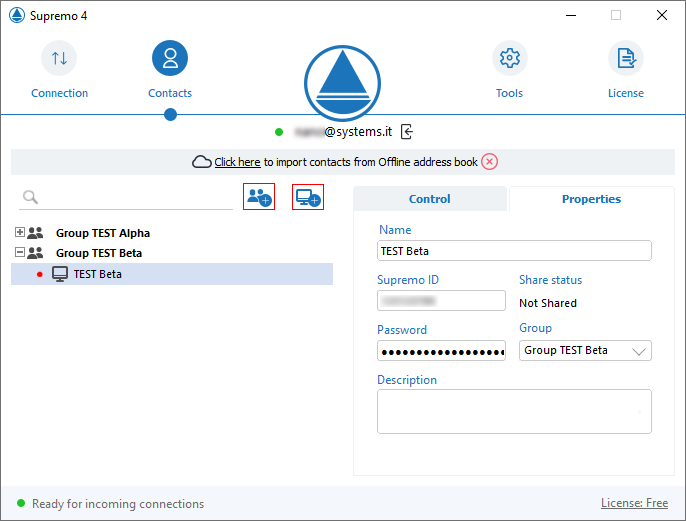The width and height of the screenshot is (686, 521).
Task: Open the License: Free link
Action: pyautogui.click(x=634, y=503)
